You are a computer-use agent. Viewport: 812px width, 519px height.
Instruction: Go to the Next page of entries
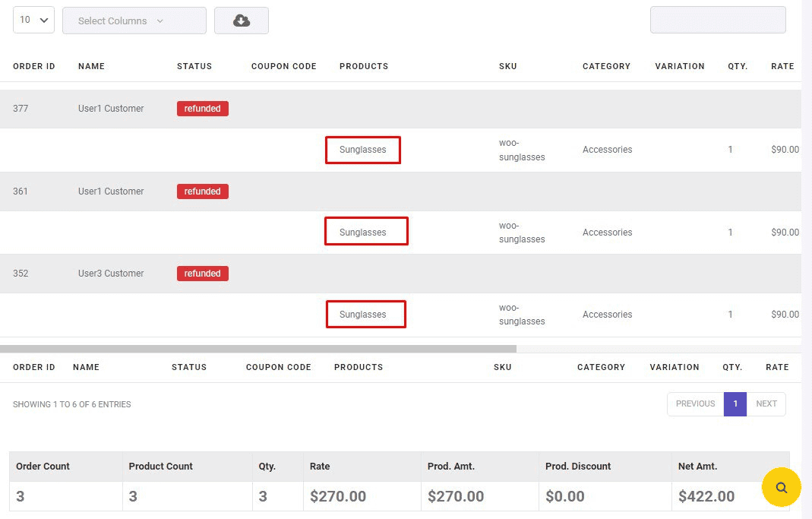point(766,403)
